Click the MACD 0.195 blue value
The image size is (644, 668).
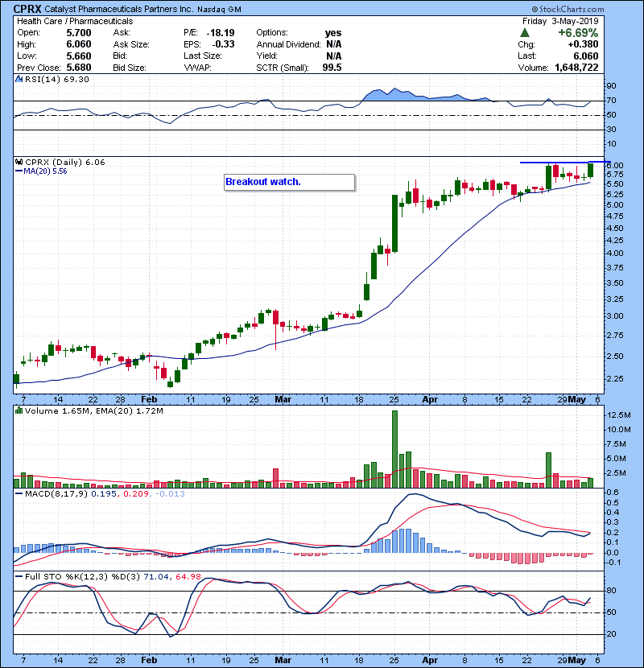tap(103, 494)
